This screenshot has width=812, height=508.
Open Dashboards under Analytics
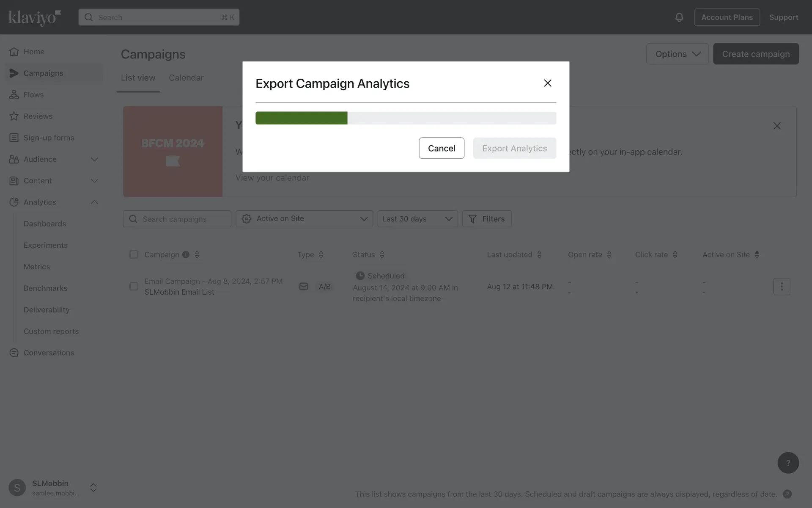pyautogui.click(x=45, y=224)
